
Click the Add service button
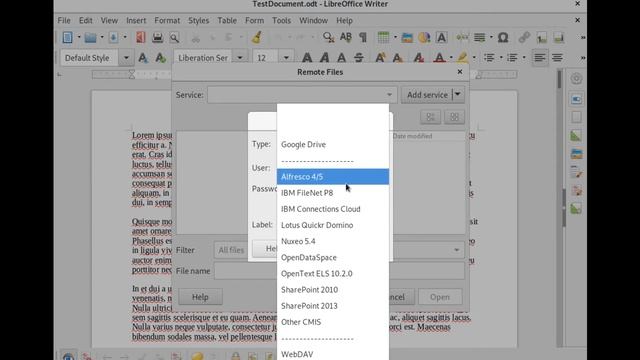click(427, 95)
